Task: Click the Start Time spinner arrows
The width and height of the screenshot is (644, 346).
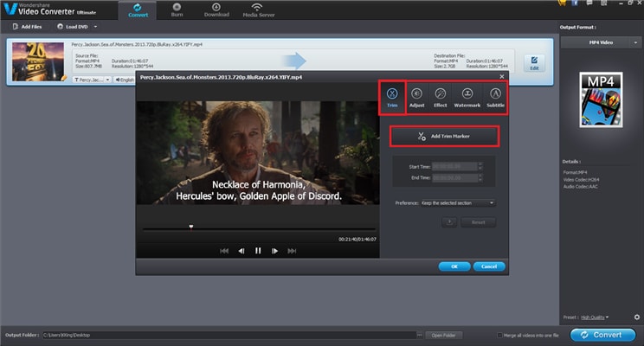Action: tap(480, 166)
